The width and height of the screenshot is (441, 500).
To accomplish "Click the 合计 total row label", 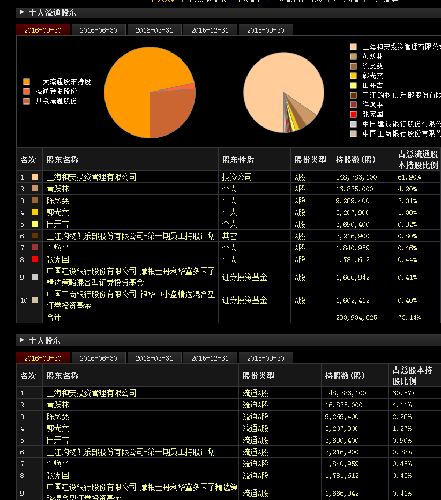I will [x=54, y=317].
